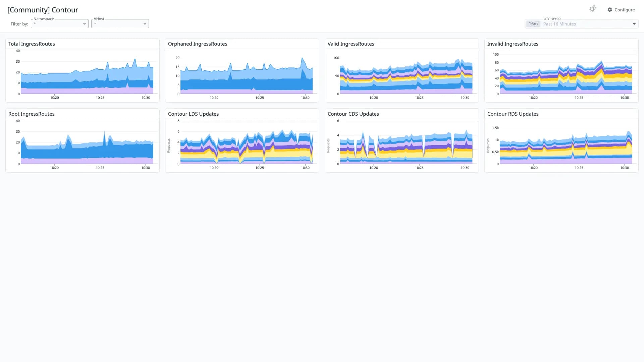
Task: Select the Contour LDS Updates widget title
Action: pyautogui.click(x=193, y=114)
